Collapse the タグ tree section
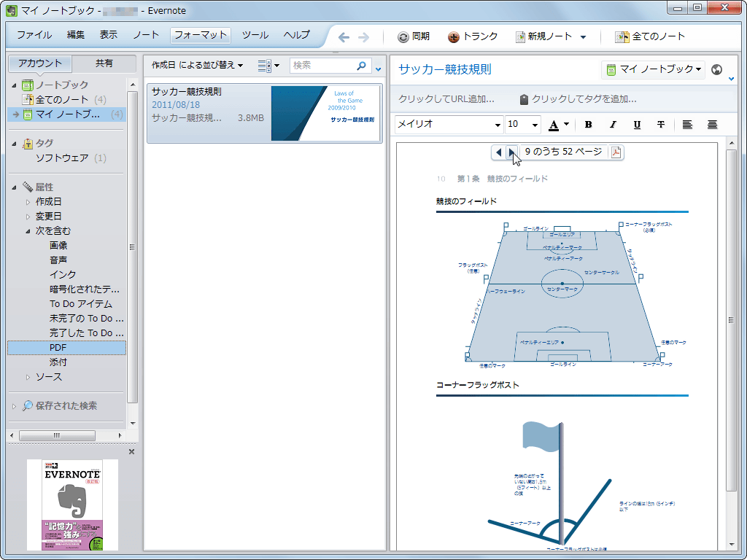Viewport: 747px width, 560px height. [x=14, y=144]
